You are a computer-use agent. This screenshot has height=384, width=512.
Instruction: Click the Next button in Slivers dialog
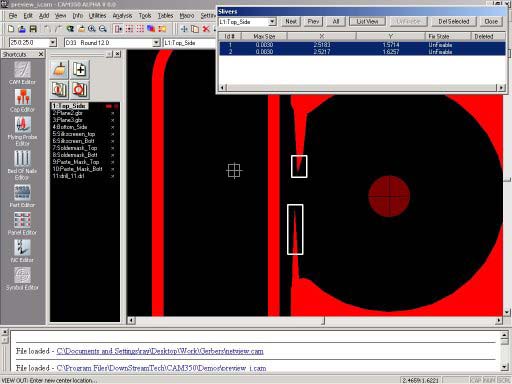click(291, 22)
